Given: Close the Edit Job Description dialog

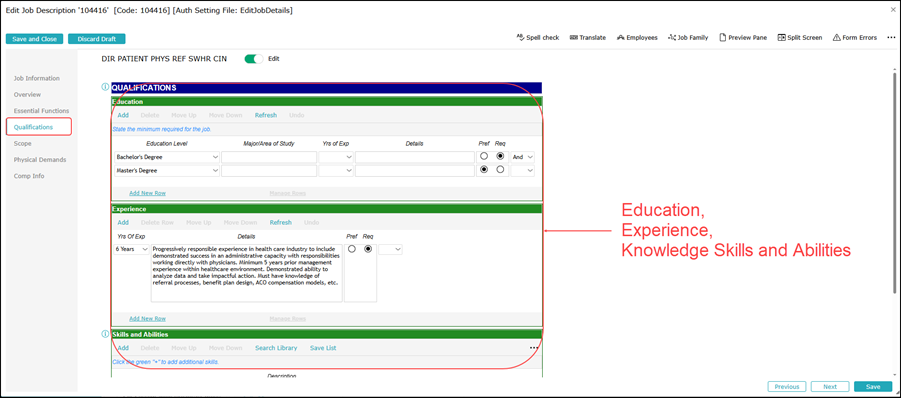Looking at the screenshot, I should tap(892, 10).
